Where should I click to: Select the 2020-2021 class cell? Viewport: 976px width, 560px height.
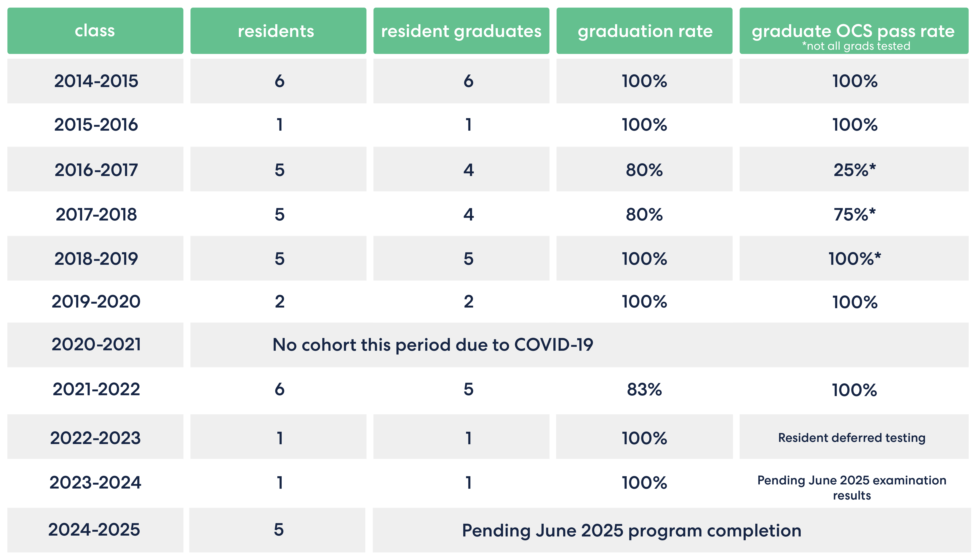tap(96, 345)
